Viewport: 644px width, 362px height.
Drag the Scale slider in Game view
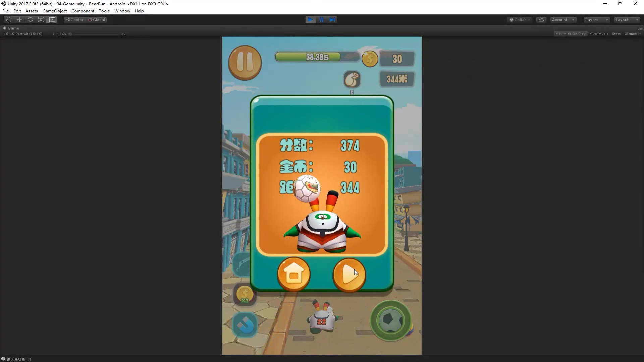[70, 34]
